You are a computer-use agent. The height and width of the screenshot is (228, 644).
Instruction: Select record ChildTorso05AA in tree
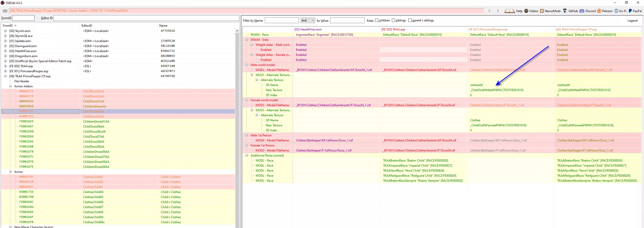(x=94, y=117)
